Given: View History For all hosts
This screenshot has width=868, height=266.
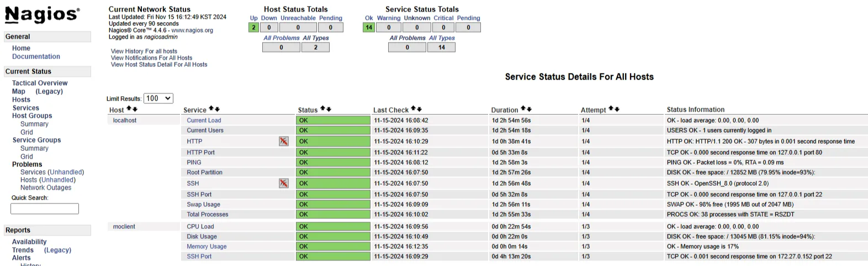Looking at the screenshot, I should click(144, 51).
